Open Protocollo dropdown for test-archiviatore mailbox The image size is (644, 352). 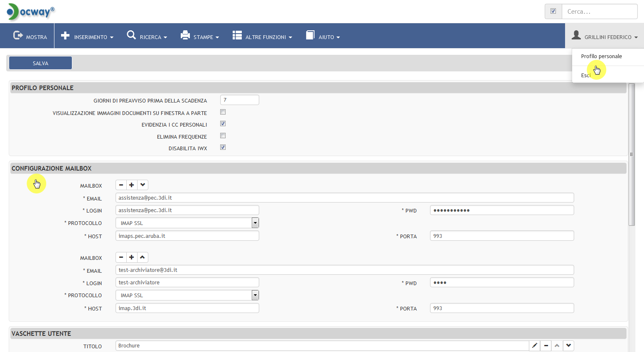(255, 295)
